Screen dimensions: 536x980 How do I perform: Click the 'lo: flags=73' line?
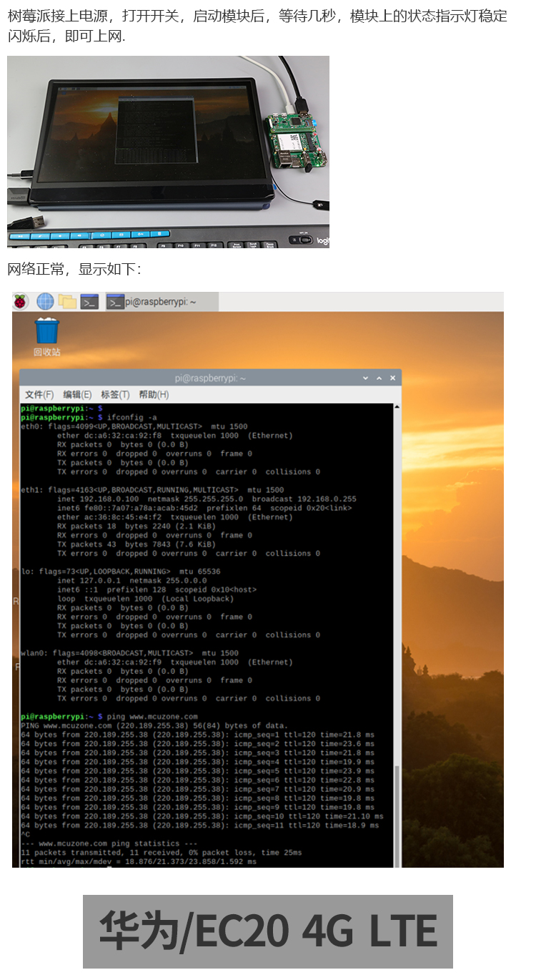coord(121,572)
